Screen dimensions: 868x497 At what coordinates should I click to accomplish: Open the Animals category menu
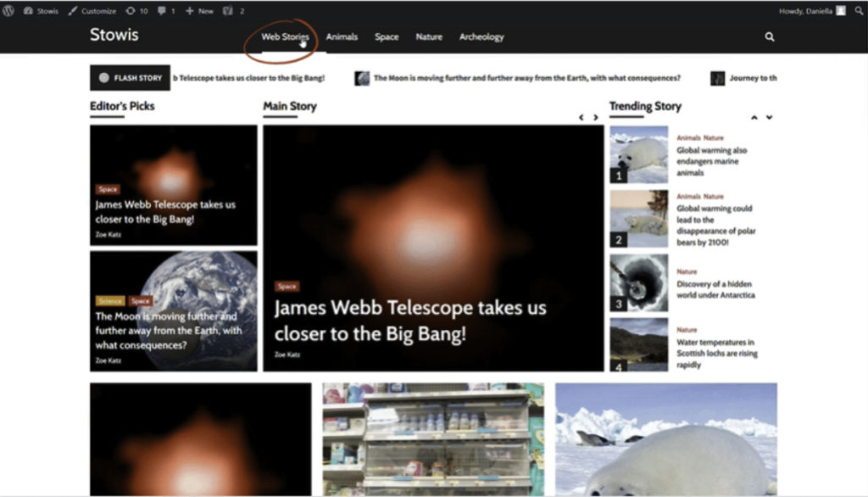tap(342, 36)
